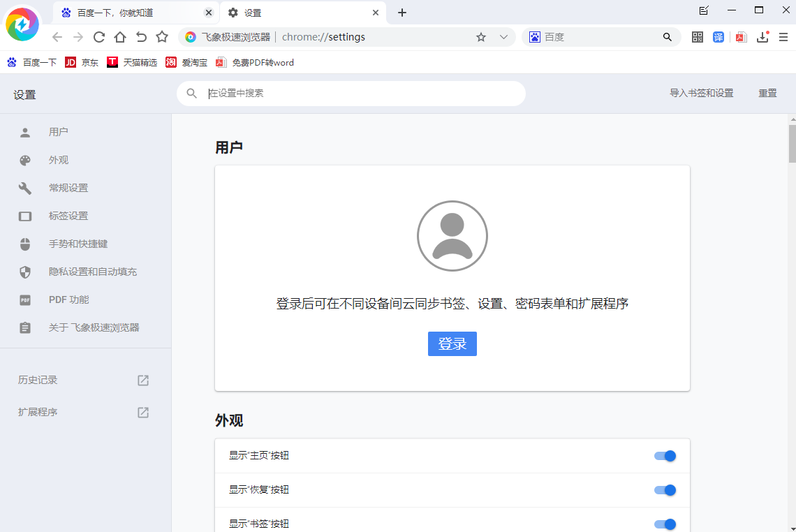Toggle the 显示'书签'按钮 setting
796x532 pixels.
(x=665, y=524)
